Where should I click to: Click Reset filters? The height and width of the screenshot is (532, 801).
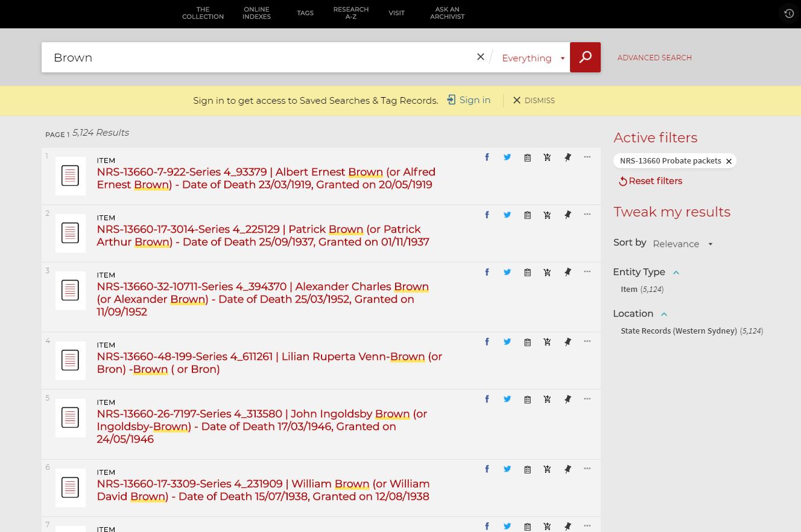pos(650,181)
